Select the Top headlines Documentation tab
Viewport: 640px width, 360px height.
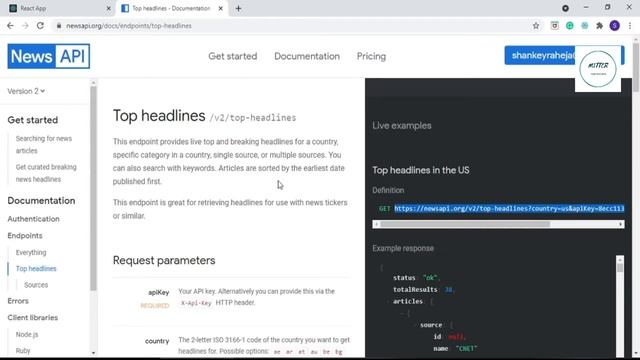pyautogui.click(x=172, y=8)
